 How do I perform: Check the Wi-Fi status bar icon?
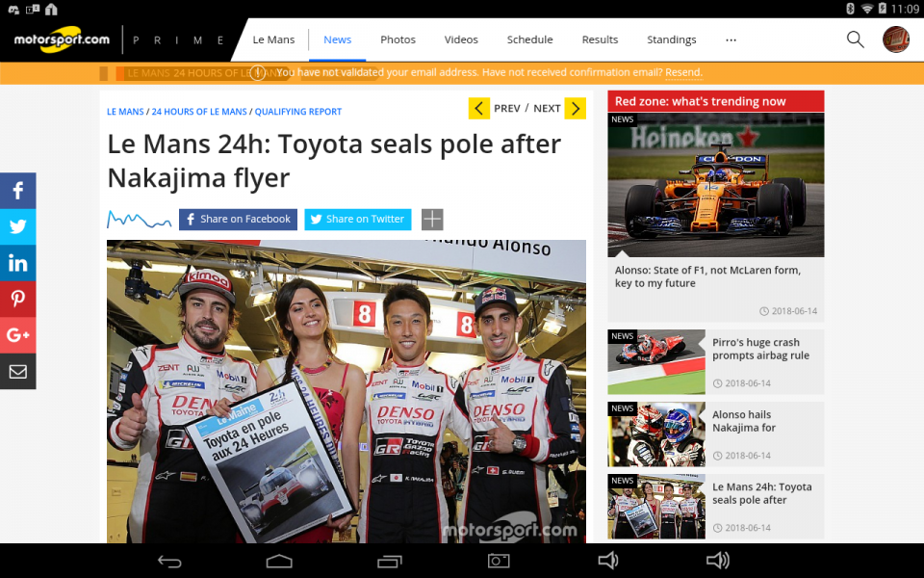click(867, 9)
